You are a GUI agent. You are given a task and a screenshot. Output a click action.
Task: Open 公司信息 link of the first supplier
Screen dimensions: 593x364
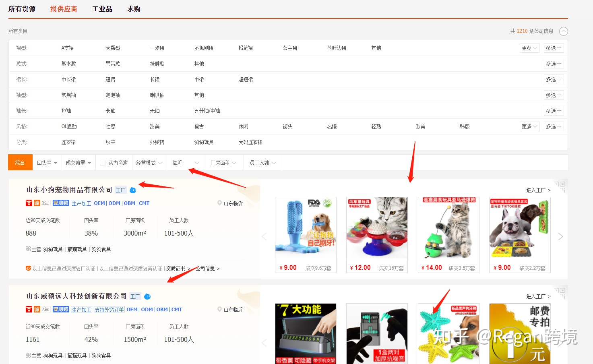(x=206, y=268)
